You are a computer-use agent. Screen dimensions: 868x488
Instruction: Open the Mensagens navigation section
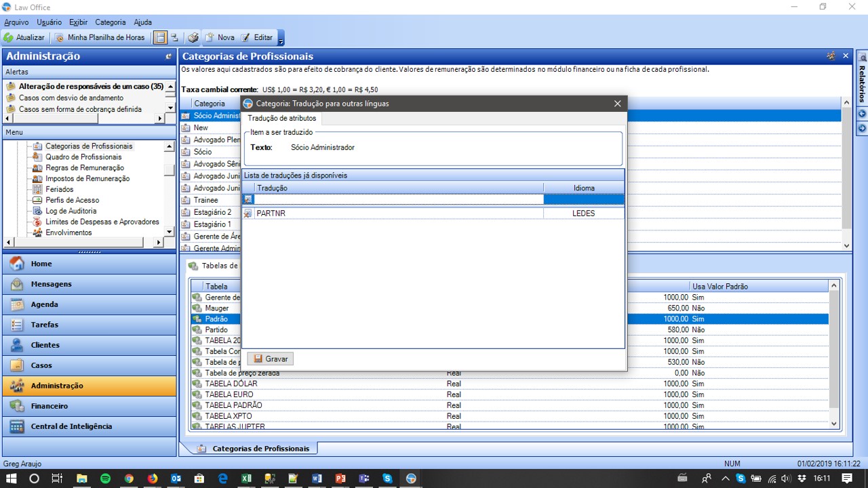tap(89, 284)
